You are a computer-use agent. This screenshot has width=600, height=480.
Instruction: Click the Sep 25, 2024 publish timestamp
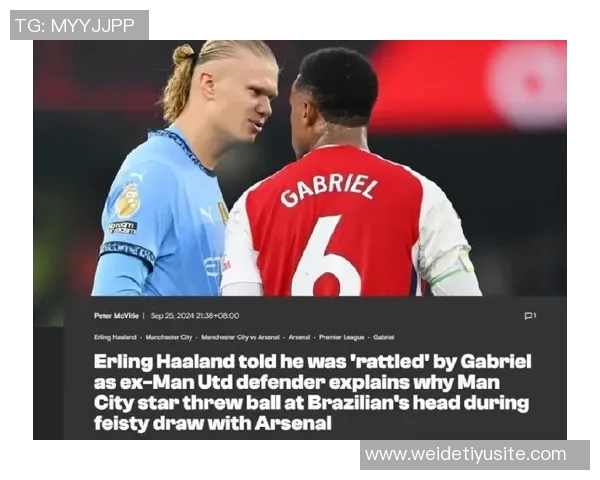[195, 316]
